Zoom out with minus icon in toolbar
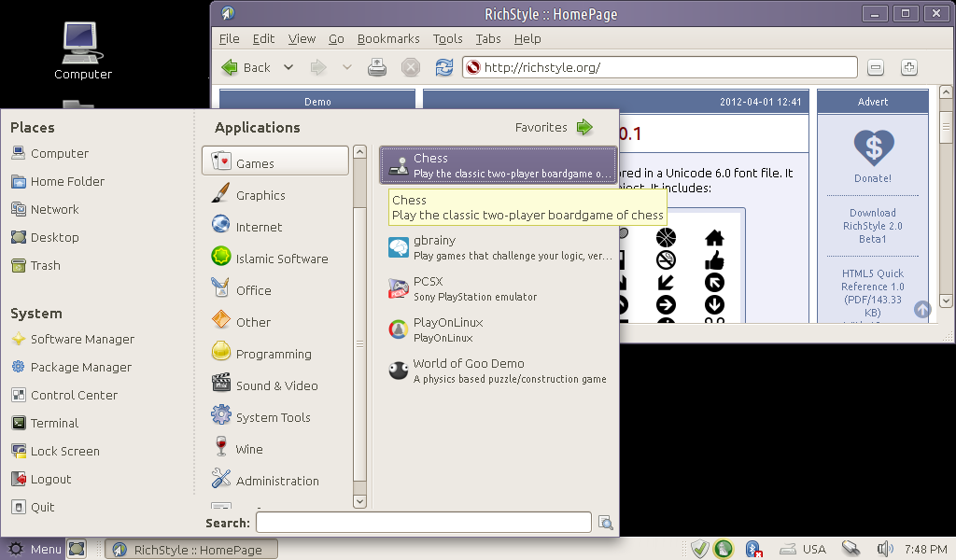The image size is (956, 560). tap(876, 67)
